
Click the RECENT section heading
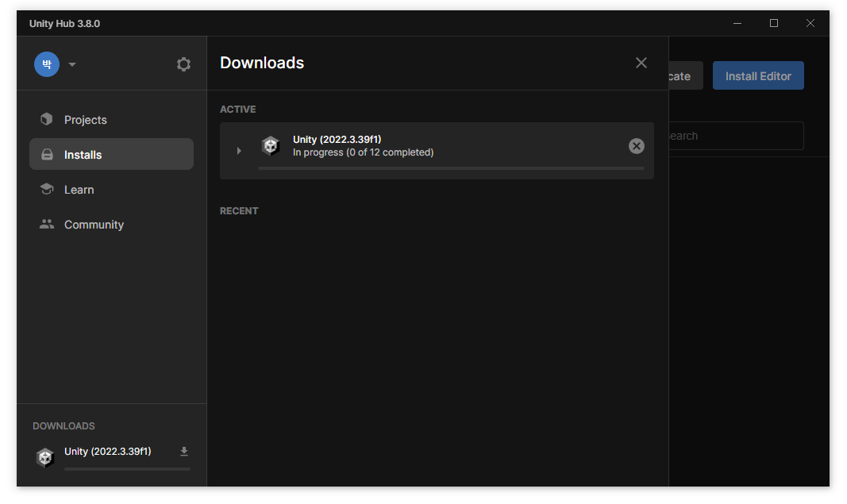point(239,210)
